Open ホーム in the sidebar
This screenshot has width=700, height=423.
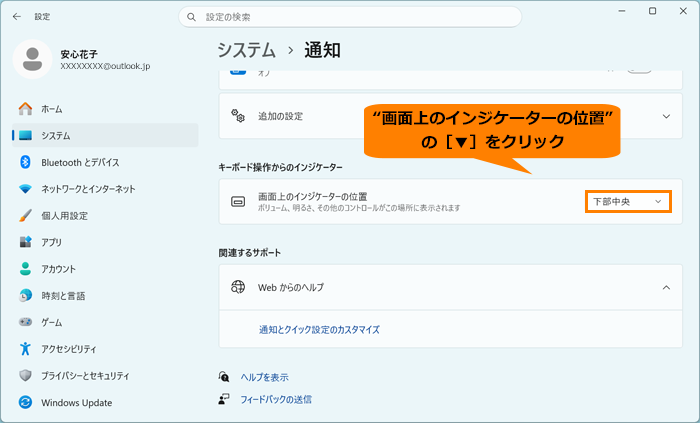click(105, 108)
